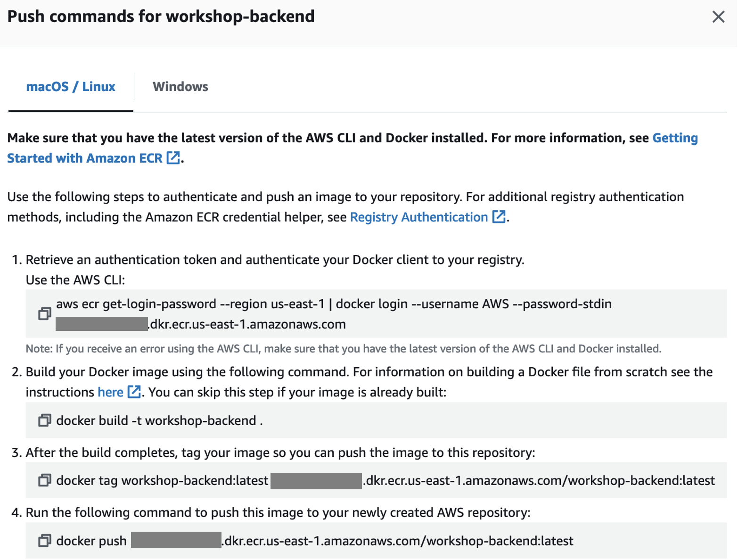Switch to the Windows tab

[180, 87]
